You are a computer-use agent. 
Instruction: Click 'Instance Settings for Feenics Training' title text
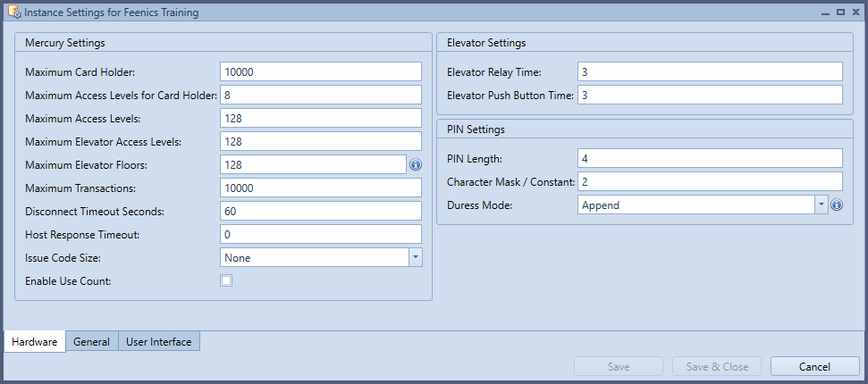tap(111, 13)
